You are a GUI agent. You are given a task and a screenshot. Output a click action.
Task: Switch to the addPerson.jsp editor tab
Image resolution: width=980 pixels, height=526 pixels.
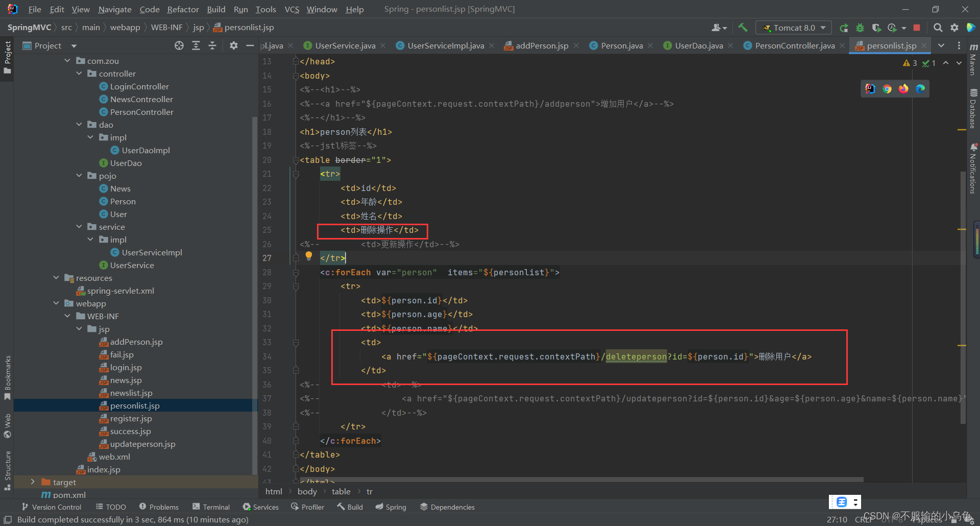point(541,45)
